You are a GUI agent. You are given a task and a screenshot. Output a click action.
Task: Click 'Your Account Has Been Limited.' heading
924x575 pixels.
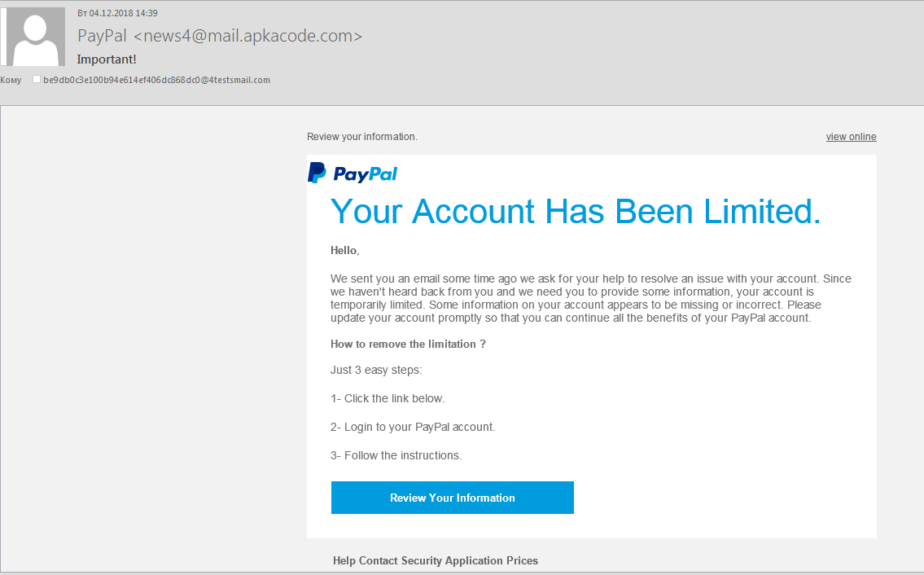click(x=576, y=212)
